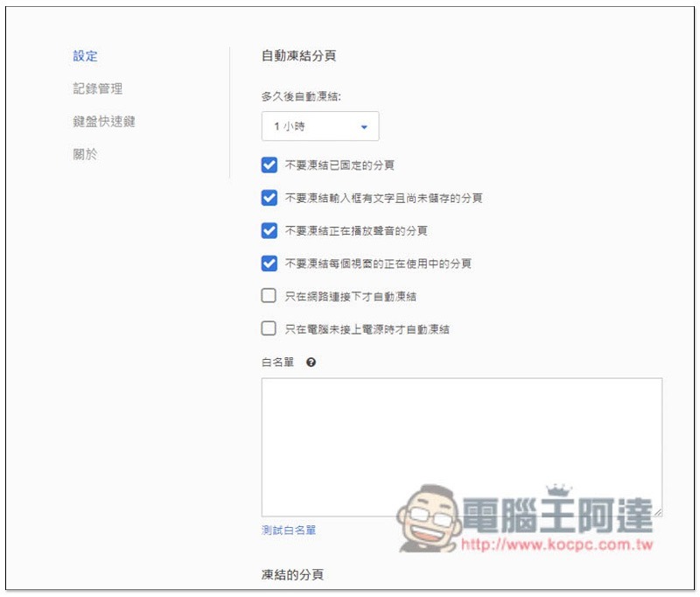Image resolution: width=700 pixels, height=597 pixels.
Task: Toggle 不要凍結每個視窗的正在使用中的分頁 checkbox
Action: click(269, 263)
